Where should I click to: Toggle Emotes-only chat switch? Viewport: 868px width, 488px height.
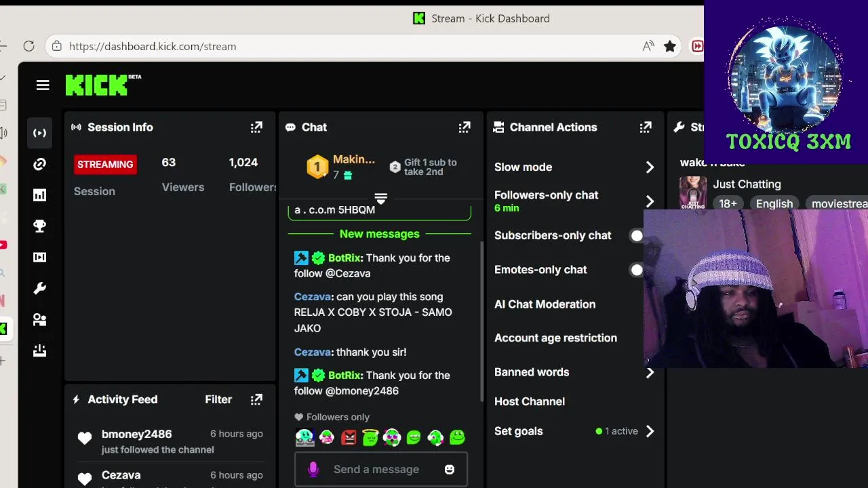click(636, 270)
